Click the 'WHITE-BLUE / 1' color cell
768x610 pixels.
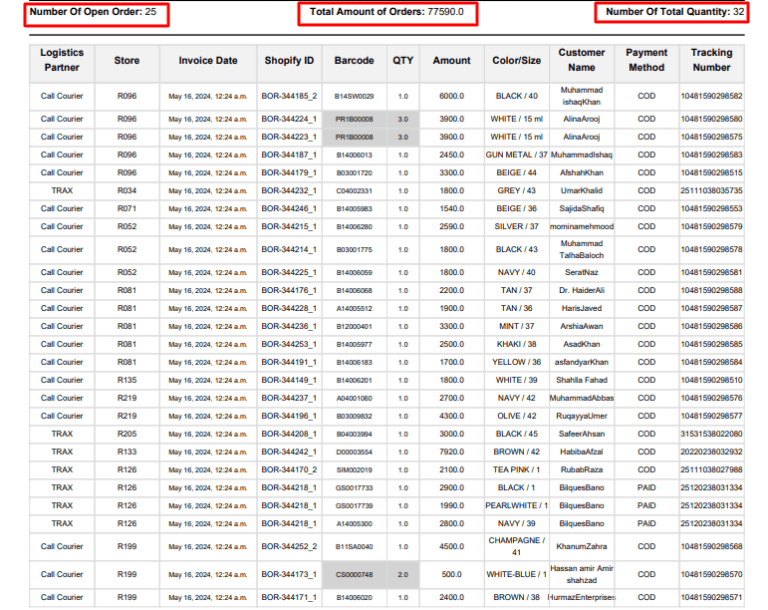point(517,574)
